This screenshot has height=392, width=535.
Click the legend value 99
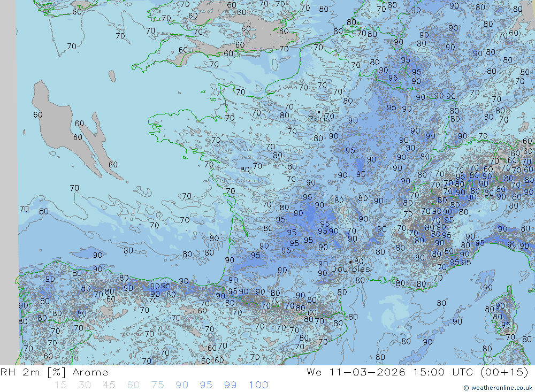tap(230, 385)
